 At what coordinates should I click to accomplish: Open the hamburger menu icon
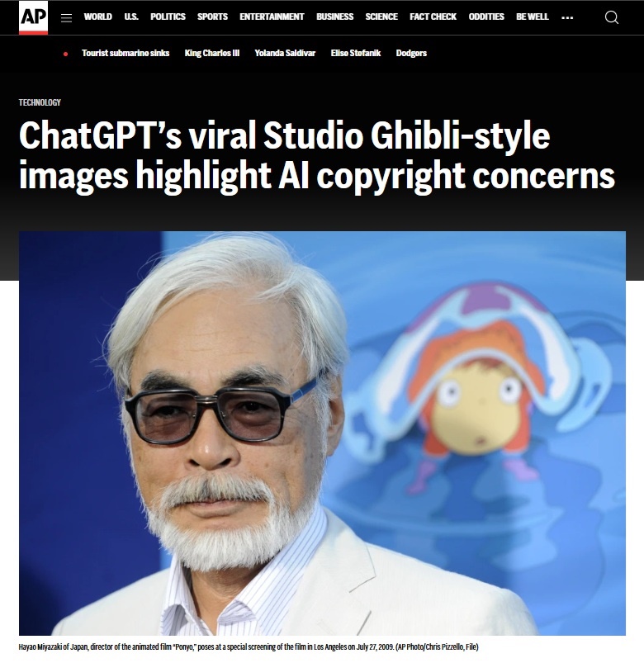[66, 18]
